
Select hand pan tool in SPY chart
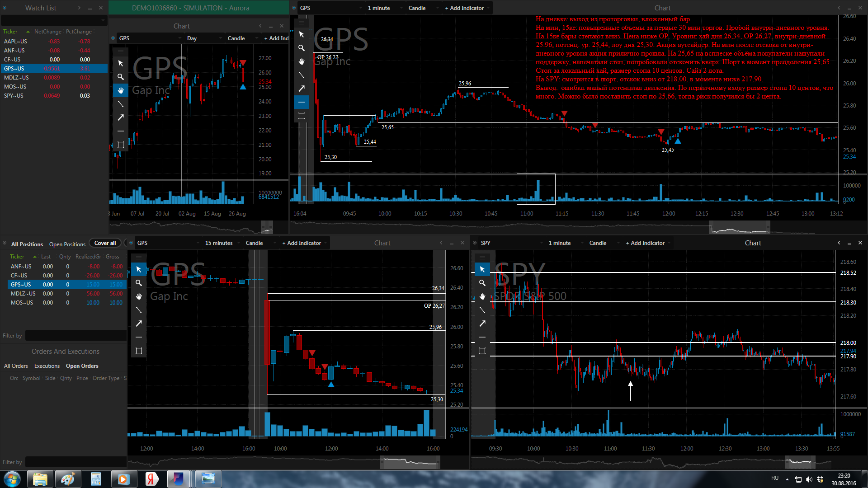(482, 296)
